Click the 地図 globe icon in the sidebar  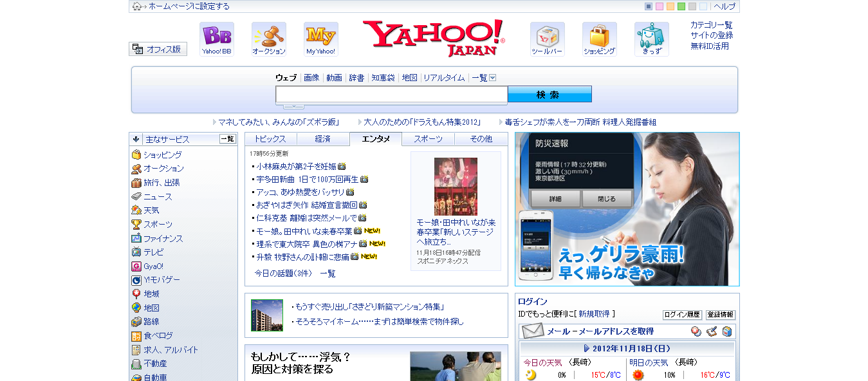(136, 308)
